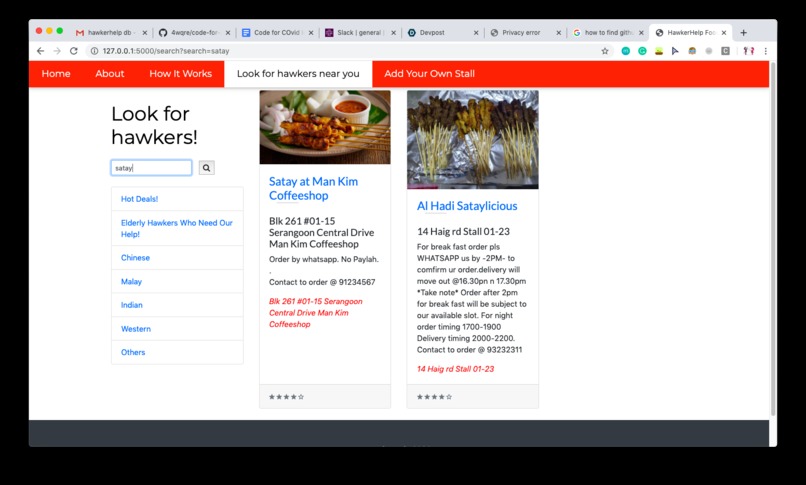Click the red profile avatar icon

click(x=749, y=51)
